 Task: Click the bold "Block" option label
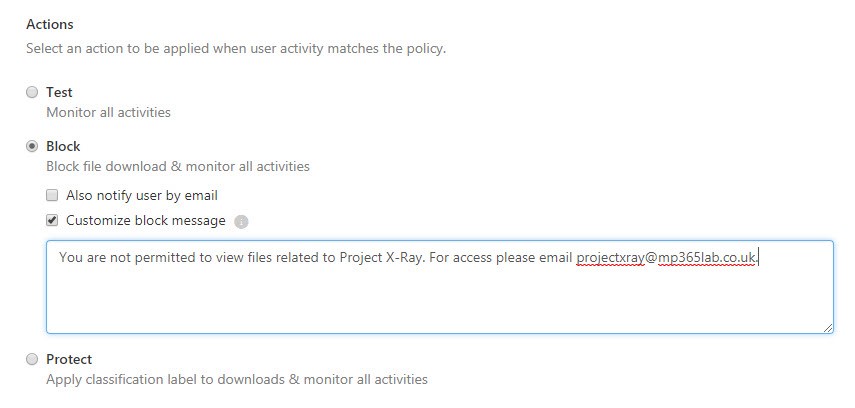point(63,146)
